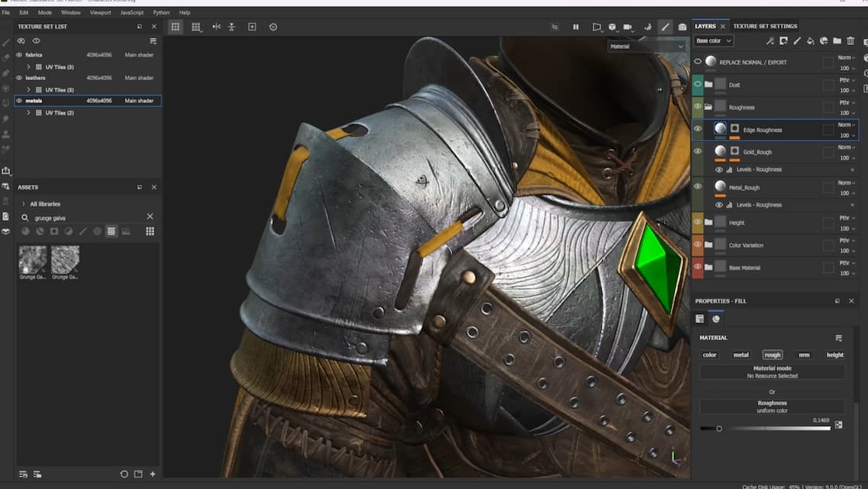Switch to rendering mode camera icon
This screenshot has height=489, width=868.
682,26
